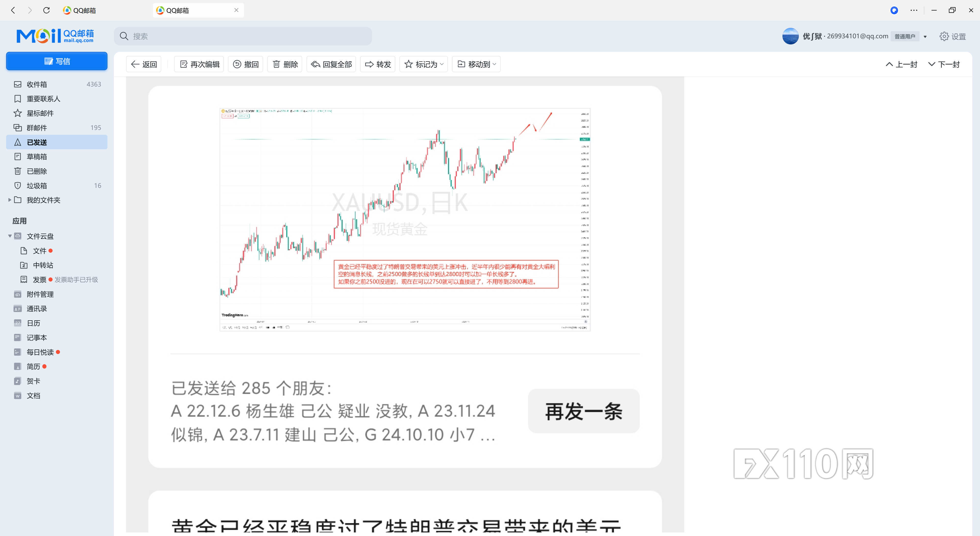The height and width of the screenshot is (536, 980).
Task: Click the browser forward arrow icon
Action: pos(30,10)
